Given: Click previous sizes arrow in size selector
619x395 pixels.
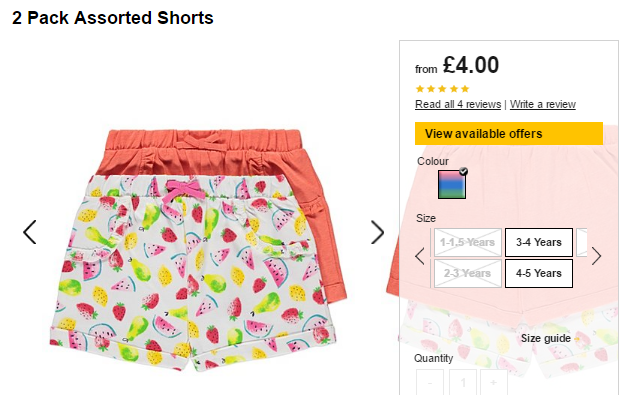Looking at the screenshot, I should [x=420, y=256].
